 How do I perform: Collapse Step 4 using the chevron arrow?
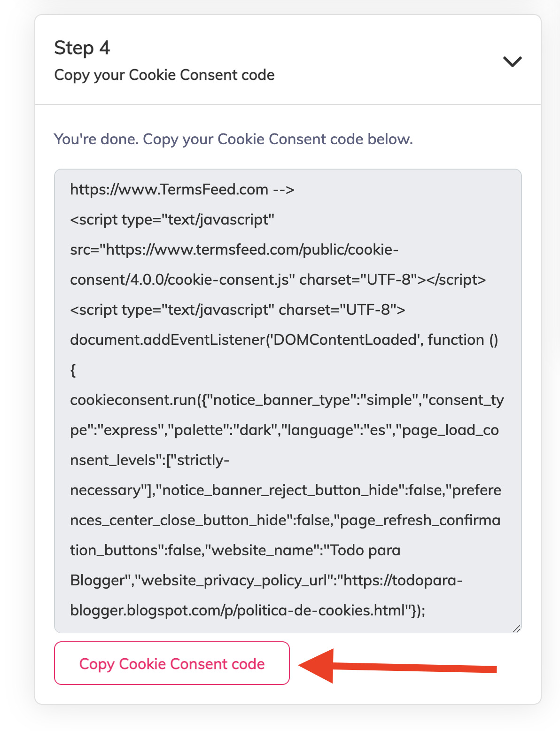[x=512, y=62]
